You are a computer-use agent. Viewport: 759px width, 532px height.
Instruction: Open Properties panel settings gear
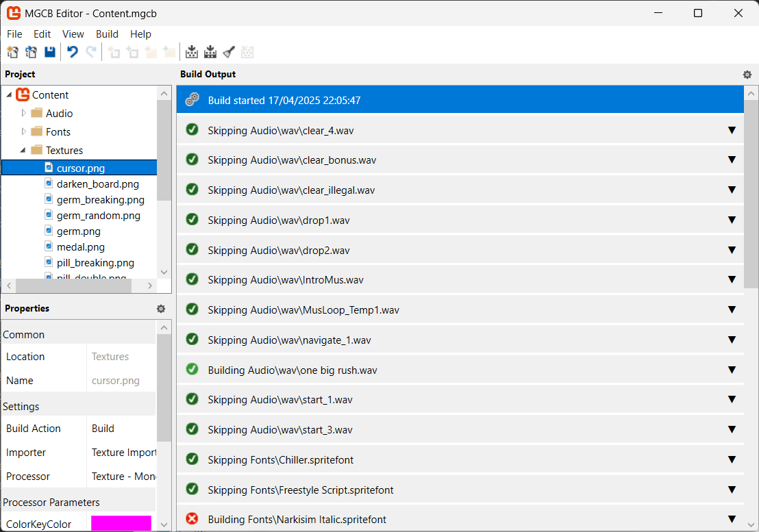coord(161,309)
